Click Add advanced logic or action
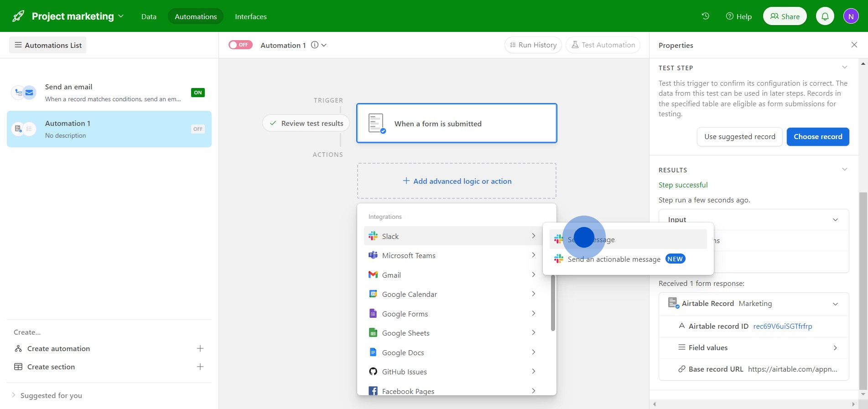Screen dimensions: 868x409 [457, 181]
